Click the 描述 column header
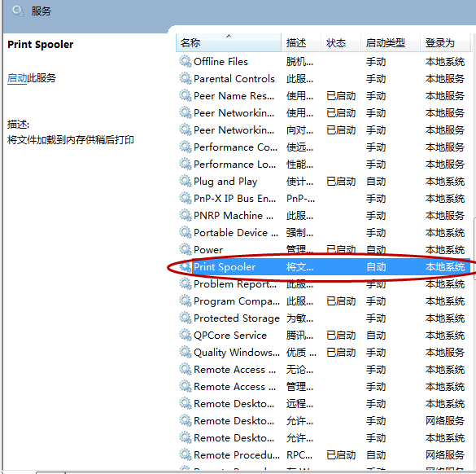The width and height of the screenshot is (476, 474). coord(301,43)
